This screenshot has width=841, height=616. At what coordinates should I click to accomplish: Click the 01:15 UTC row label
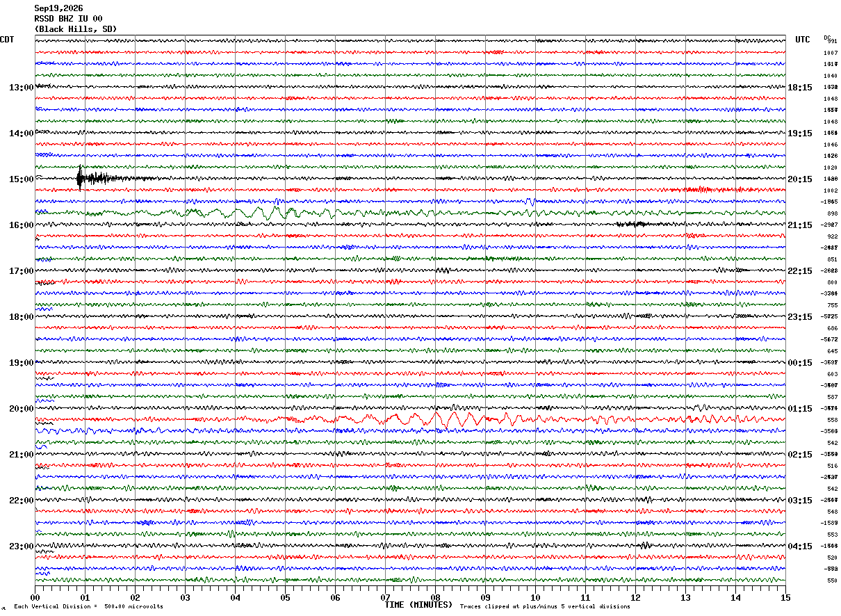click(799, 409)
